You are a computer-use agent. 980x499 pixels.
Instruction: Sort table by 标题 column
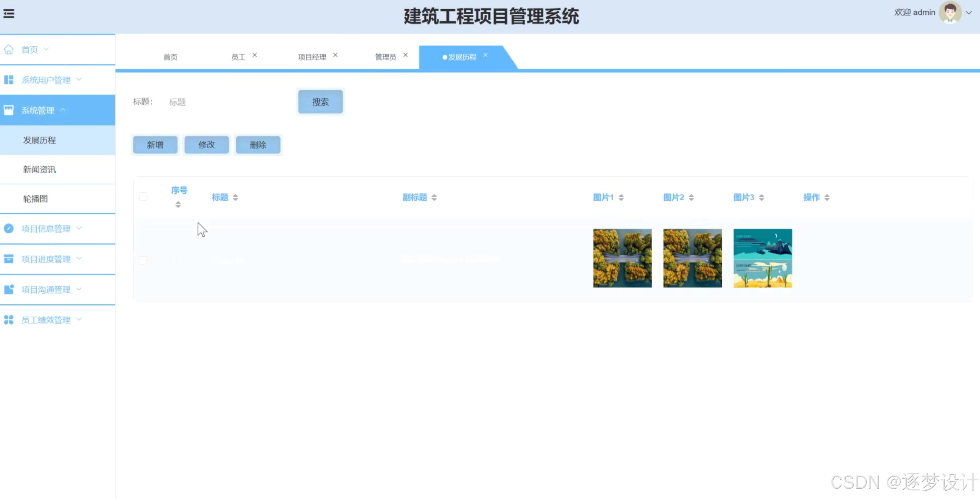(x=235, y=198)
